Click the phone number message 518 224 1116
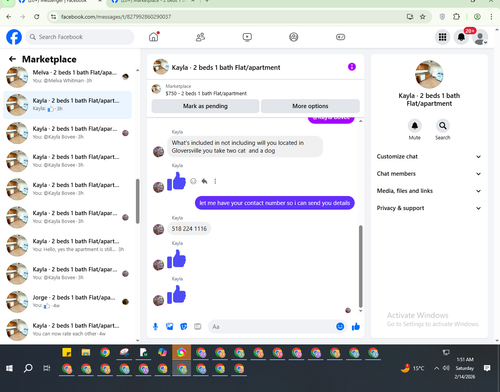 (x=189, y=229)
